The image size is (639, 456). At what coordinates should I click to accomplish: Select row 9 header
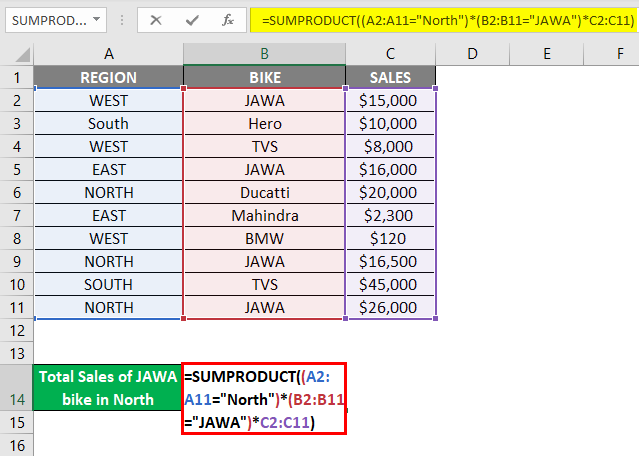[17, 261]
